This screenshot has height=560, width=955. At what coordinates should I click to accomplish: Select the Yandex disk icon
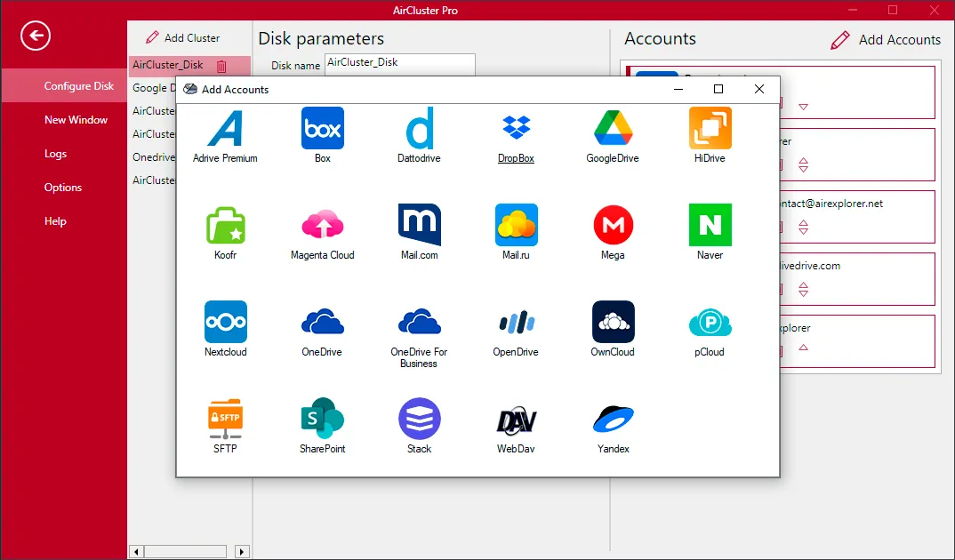tap(613, 420)
